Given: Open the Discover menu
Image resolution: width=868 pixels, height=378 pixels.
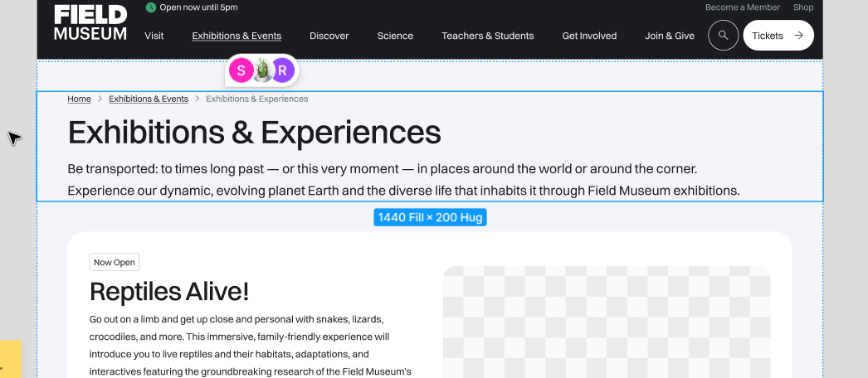Looking at the screenshot, I should 329,36.
